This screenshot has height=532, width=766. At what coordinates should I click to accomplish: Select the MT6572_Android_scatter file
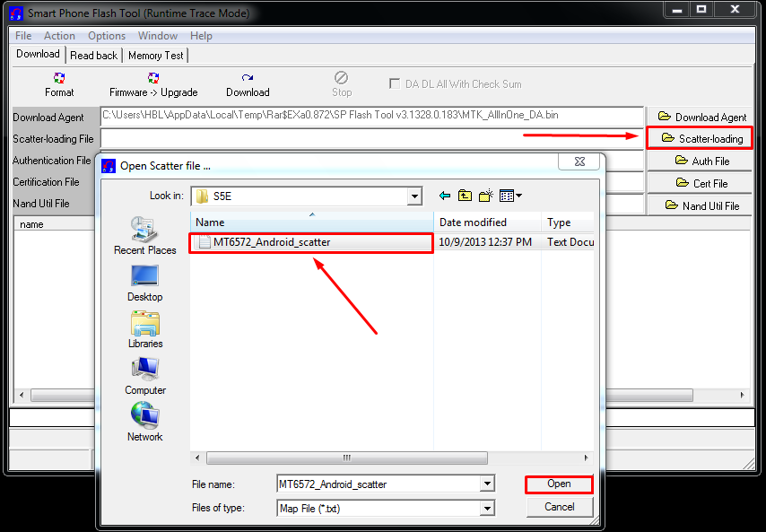[x=311, y=242]
